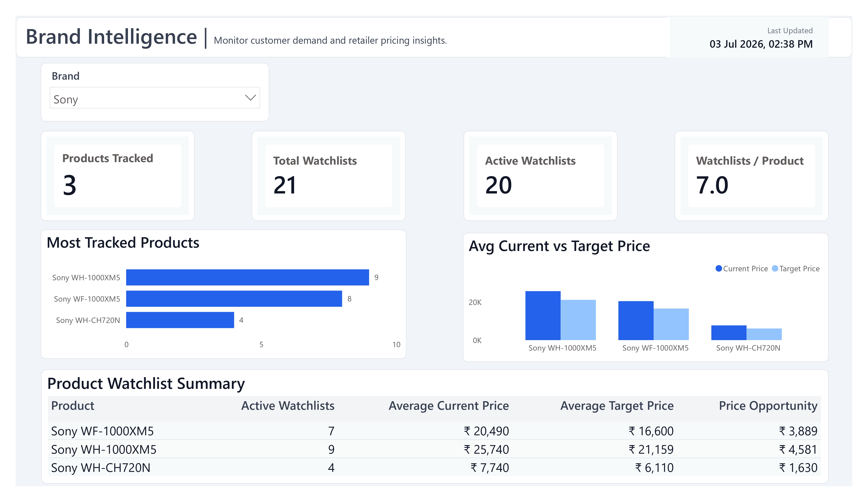Click the ₹ 20,490 current price cell

pyautogui.click(x=486, y=431)
